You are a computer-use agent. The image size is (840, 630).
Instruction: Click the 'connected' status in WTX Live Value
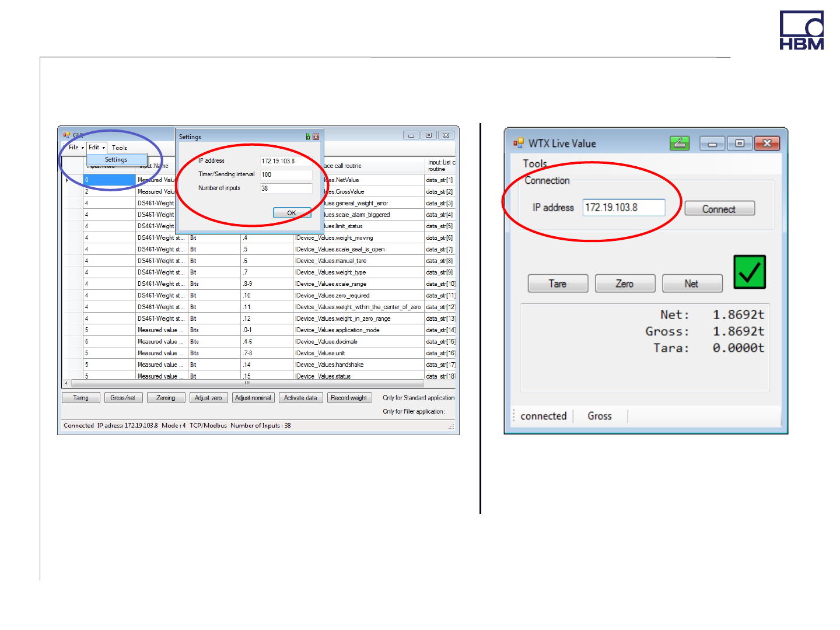[x=544, y=416]
